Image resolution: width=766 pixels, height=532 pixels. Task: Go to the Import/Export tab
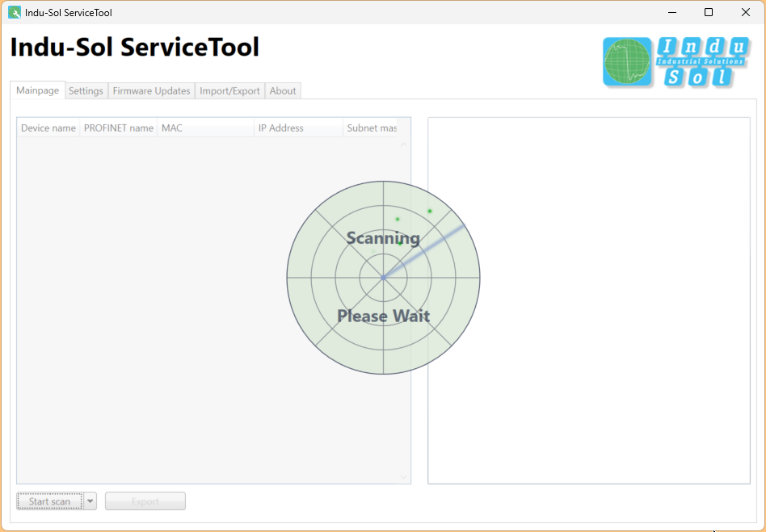pos(229,90)
